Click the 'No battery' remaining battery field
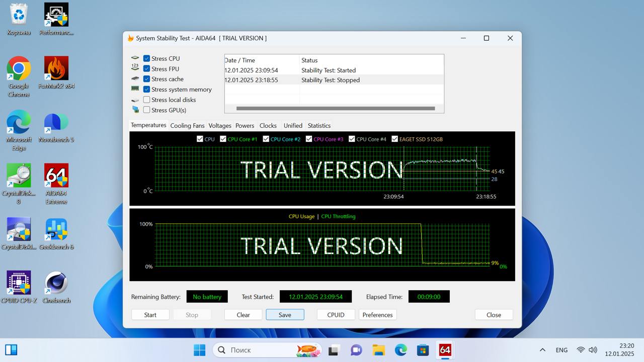Viewport: 644px width, 362px height. (207, 297)
